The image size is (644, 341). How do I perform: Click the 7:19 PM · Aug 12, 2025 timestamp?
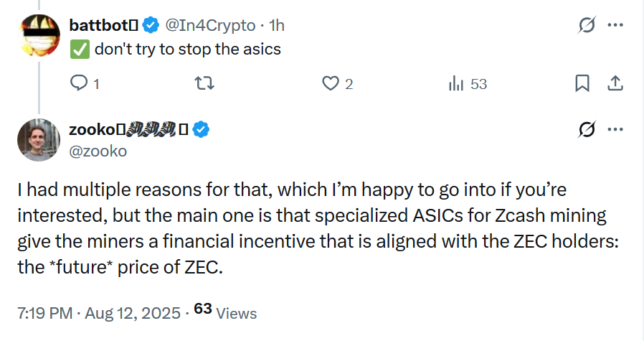tap(99, 313)
